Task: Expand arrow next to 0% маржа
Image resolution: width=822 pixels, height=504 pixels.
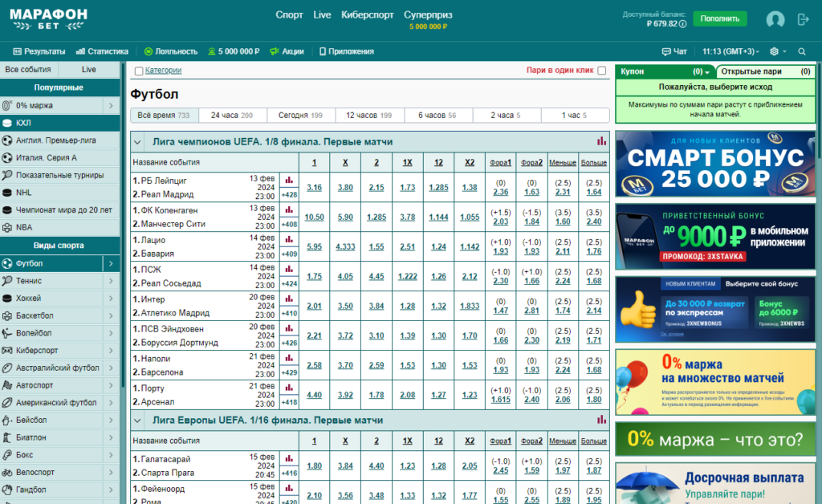Action: 111,105
